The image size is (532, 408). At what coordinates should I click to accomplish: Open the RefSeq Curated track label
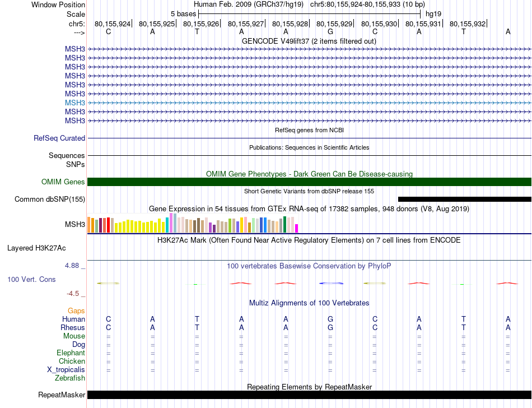click(59, 138)
